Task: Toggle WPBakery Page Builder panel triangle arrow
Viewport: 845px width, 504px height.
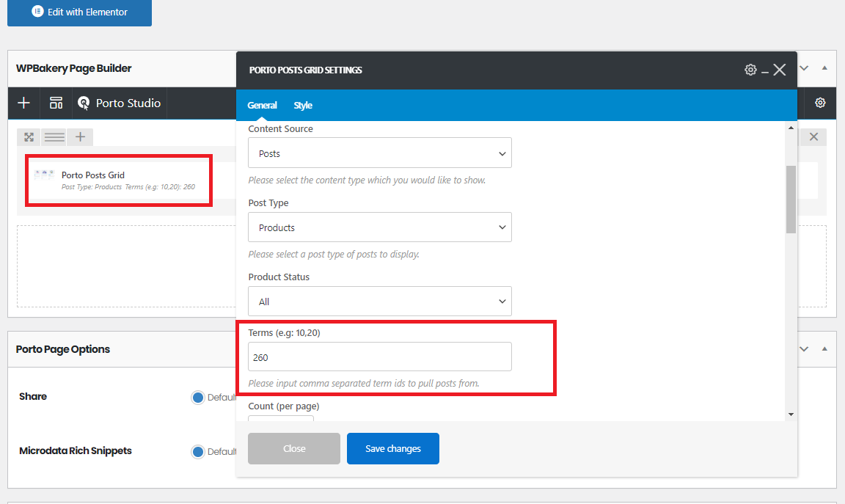Action: pyautogui.click(x=824, y=68)
